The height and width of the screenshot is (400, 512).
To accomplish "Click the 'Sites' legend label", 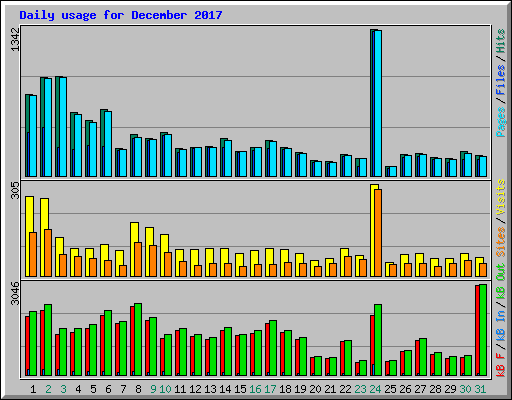I will (500, 242).
